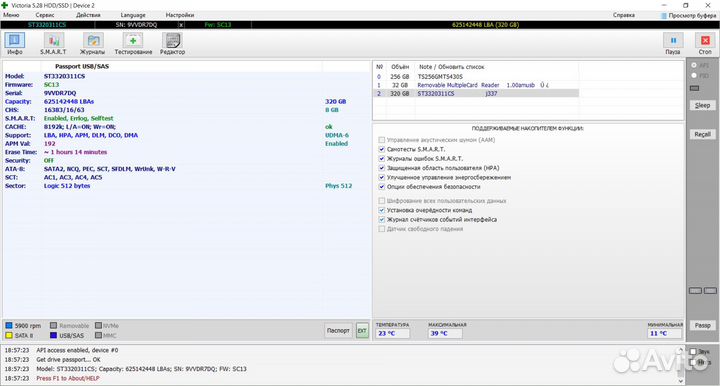720x386 pixels.
Task: Select drive row 2 ST3320311CS
Action: (x=476, y=93)
